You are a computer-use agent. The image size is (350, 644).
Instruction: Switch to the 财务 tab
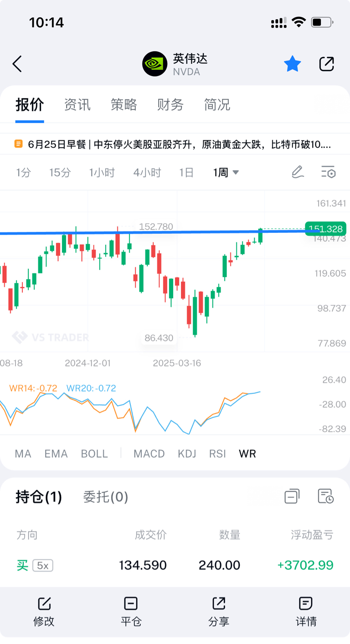click(x=170, y=105)
